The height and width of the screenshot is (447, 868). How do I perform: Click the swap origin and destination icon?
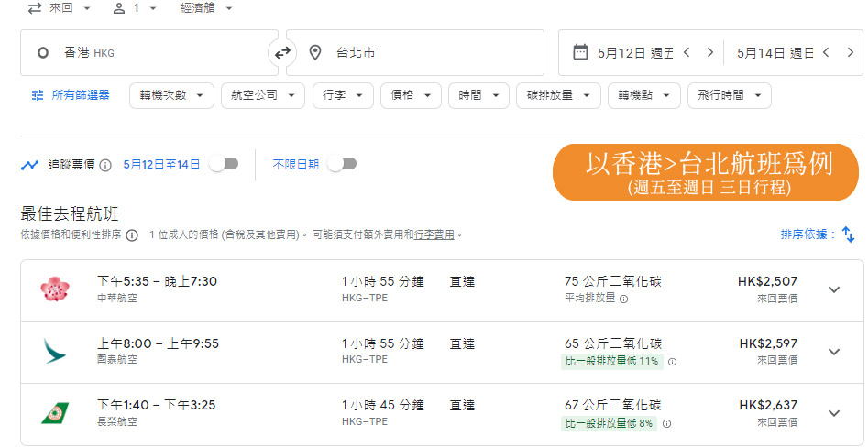coord(281,53)
